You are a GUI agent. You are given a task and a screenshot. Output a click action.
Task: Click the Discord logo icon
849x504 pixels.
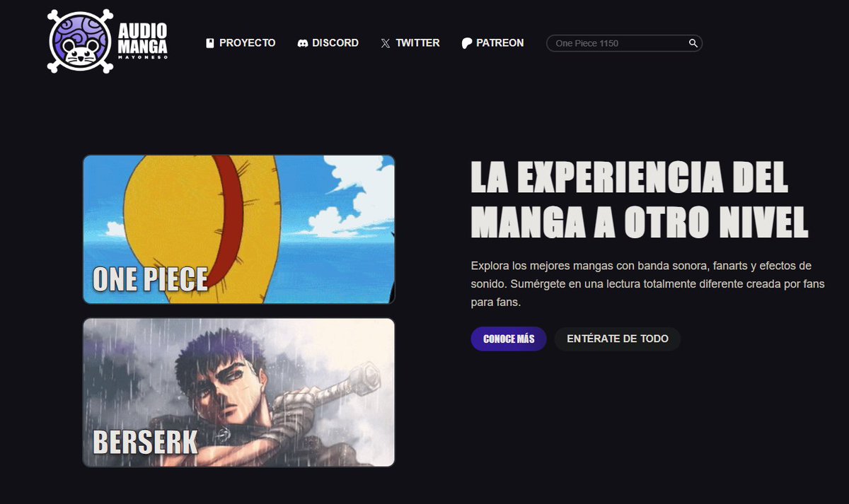tap(303, 43)
